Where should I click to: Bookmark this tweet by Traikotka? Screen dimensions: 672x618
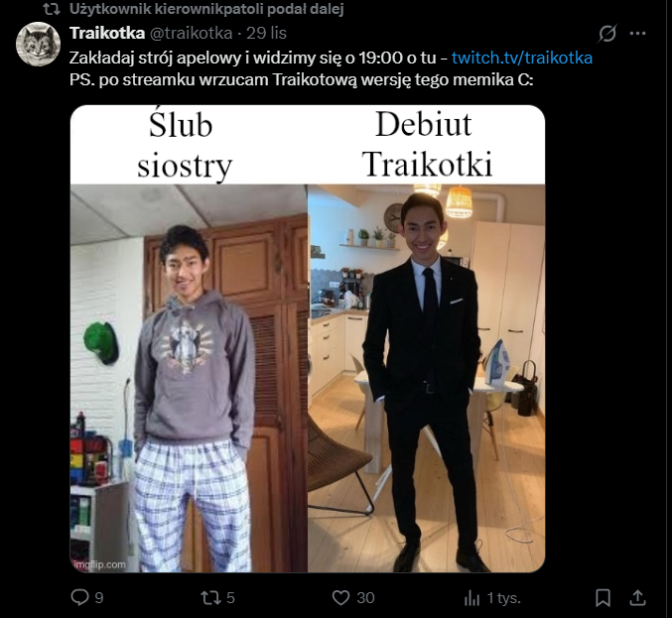(x=603, y=598)
